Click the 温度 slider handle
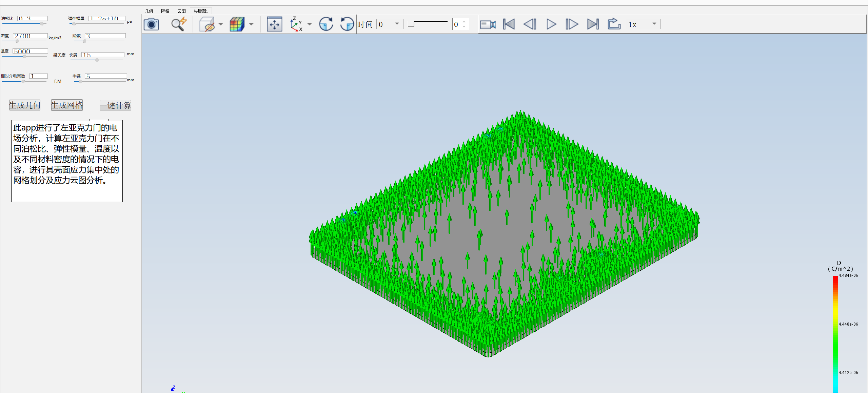868x393 pixels. click(24, 57)
